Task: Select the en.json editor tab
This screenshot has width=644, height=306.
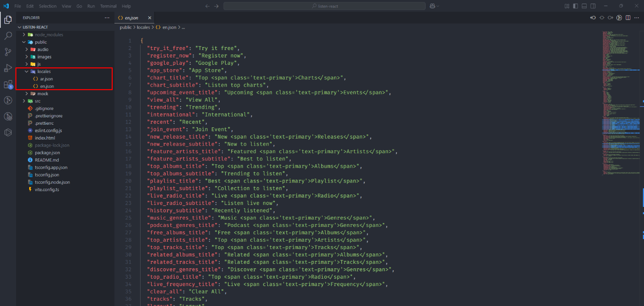Action: point(131,18)
